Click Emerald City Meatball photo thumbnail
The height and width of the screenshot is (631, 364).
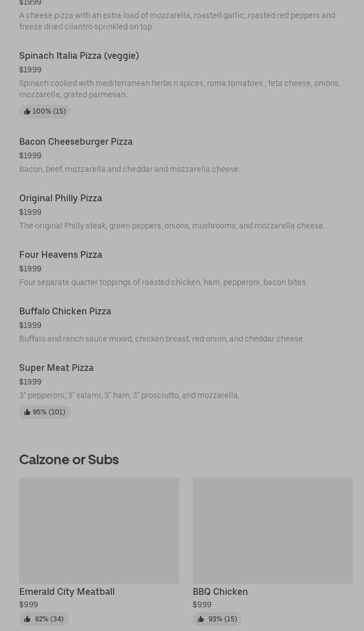coord(99,530)
